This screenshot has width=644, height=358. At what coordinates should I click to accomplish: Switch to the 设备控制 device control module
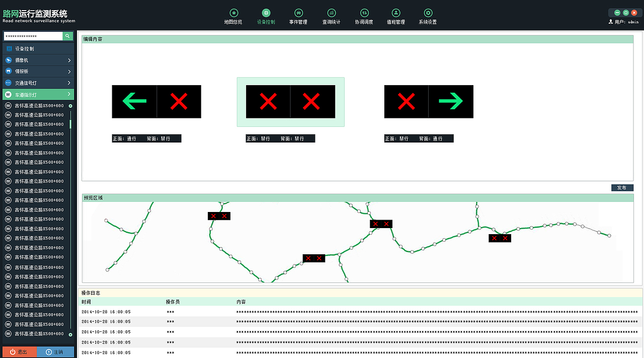[x=266, y=17]
